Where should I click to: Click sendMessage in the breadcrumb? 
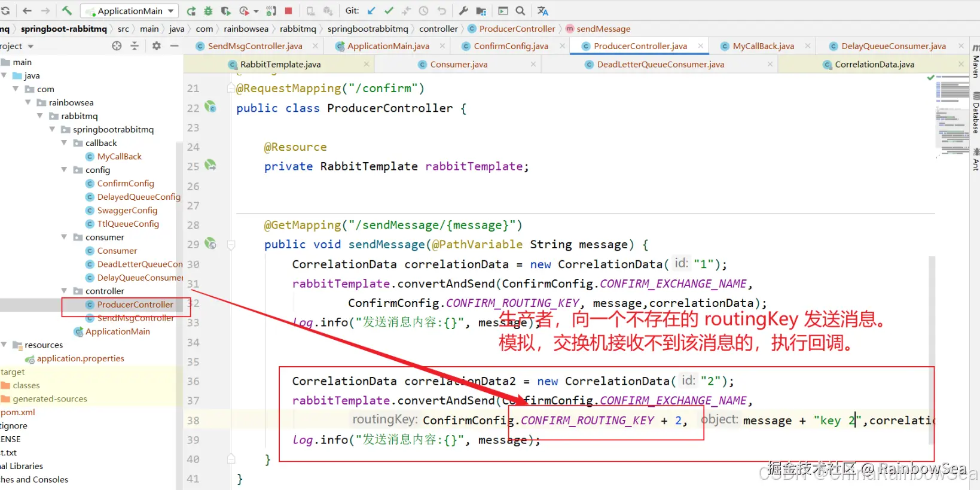click(x=597, y=29)
